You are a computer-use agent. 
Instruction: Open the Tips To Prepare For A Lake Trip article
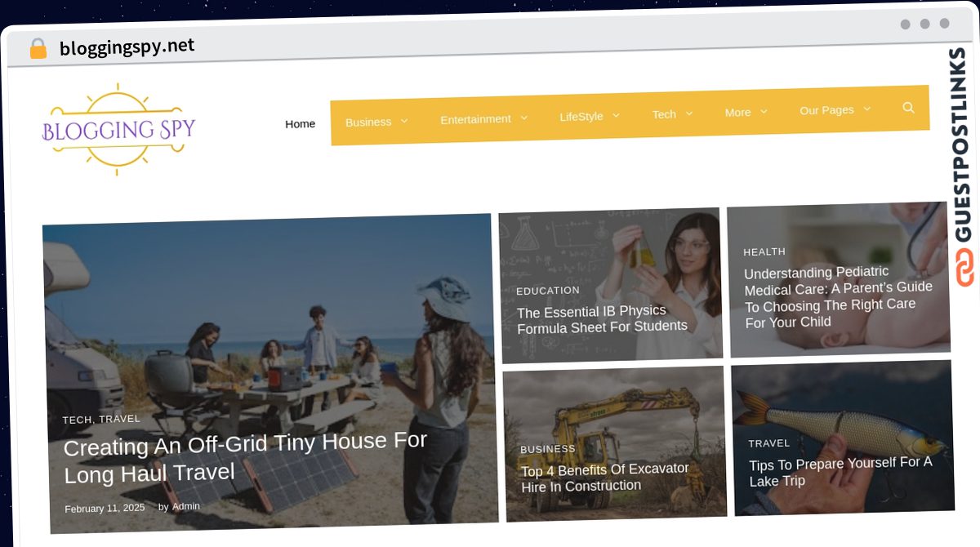pos(840,471)
